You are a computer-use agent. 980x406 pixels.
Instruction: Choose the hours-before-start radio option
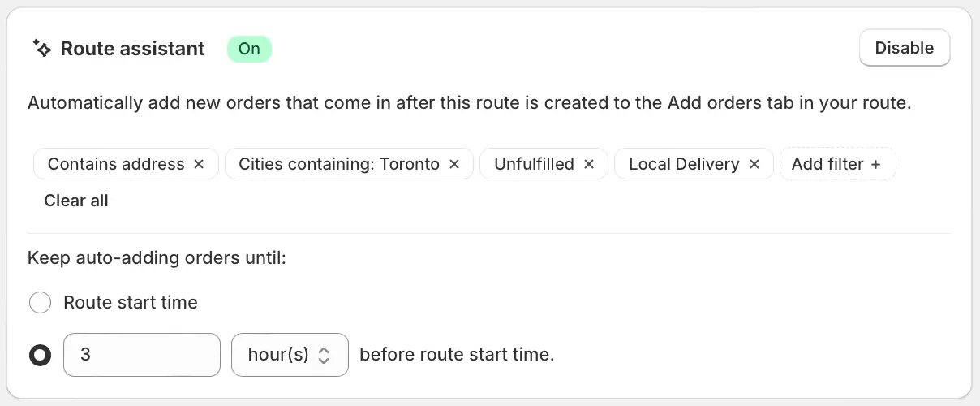40,355
